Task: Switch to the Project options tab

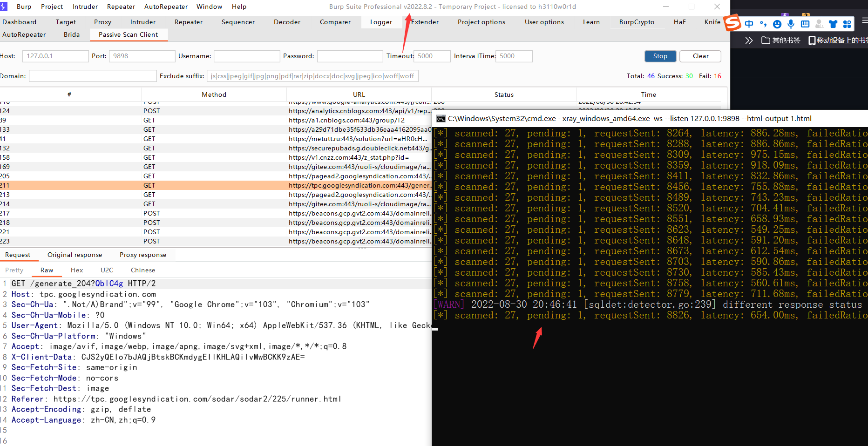Action: tap(481, 22)
